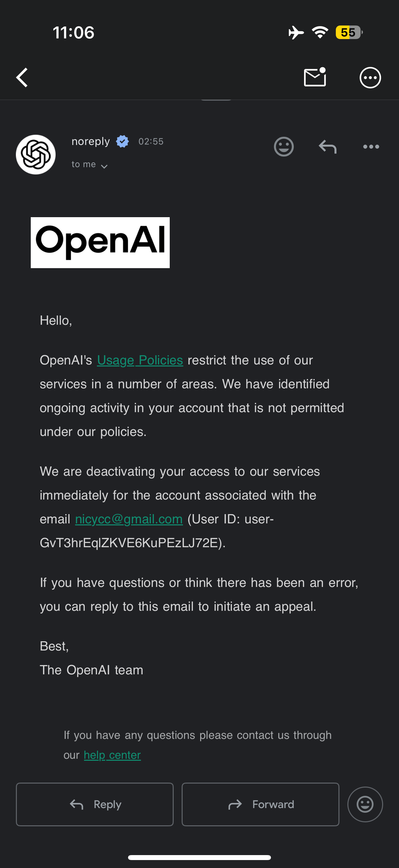Tap the noreply sender name
The image size is (399, 868).
[x=91, y=142]
